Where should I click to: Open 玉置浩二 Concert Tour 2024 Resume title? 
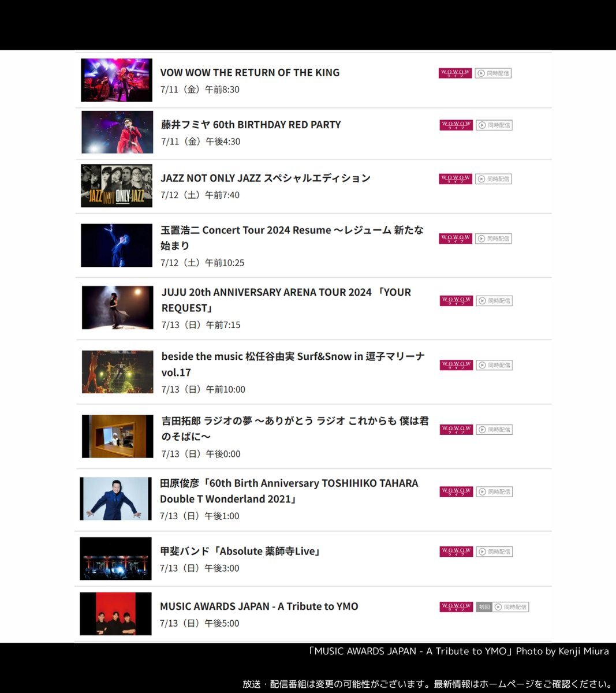pos(292,237)
